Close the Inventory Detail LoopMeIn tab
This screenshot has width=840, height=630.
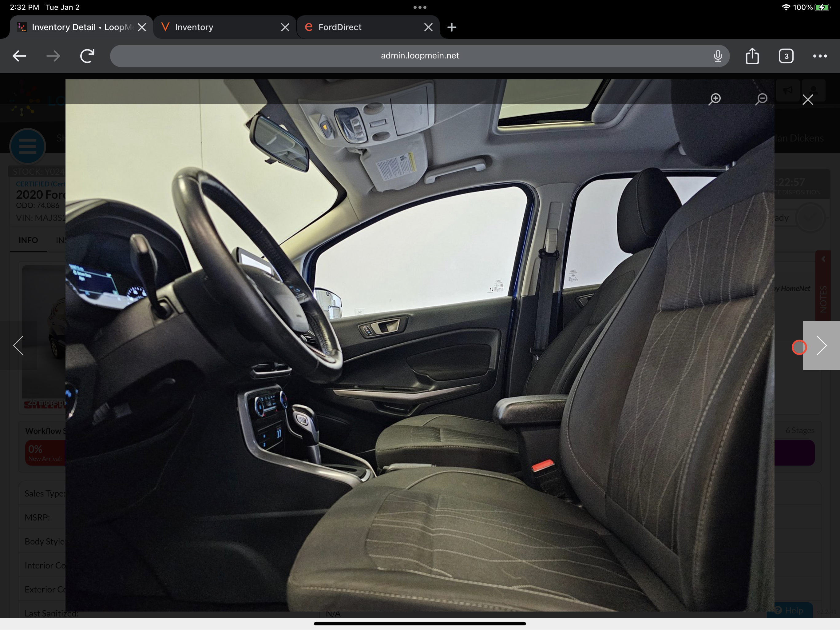142,27
